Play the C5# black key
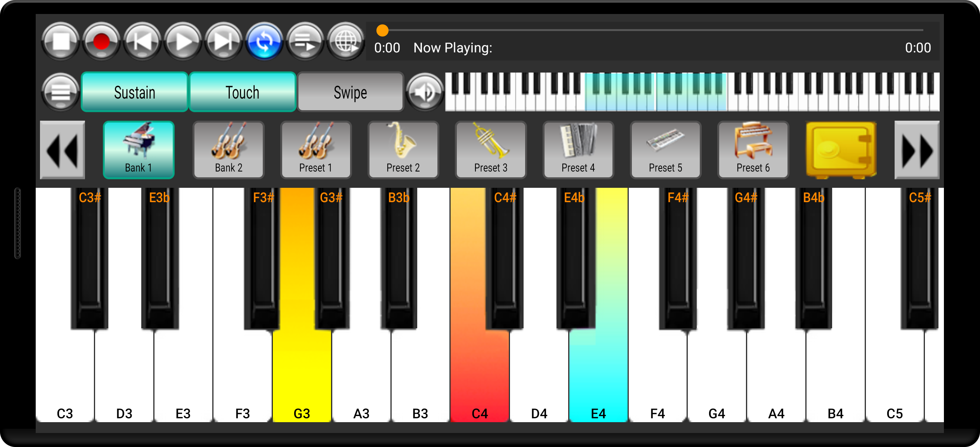This screenshot has width=980, height=447. pos(919,258)
